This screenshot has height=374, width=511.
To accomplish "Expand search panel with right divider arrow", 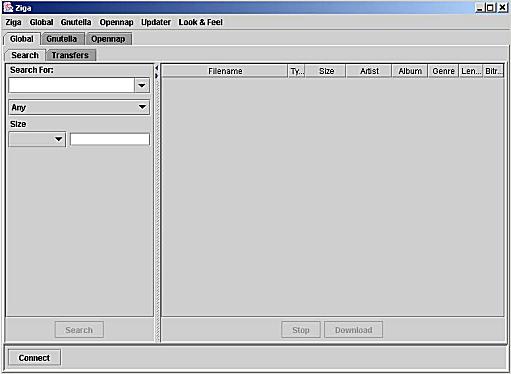I will tap(156, 76).
